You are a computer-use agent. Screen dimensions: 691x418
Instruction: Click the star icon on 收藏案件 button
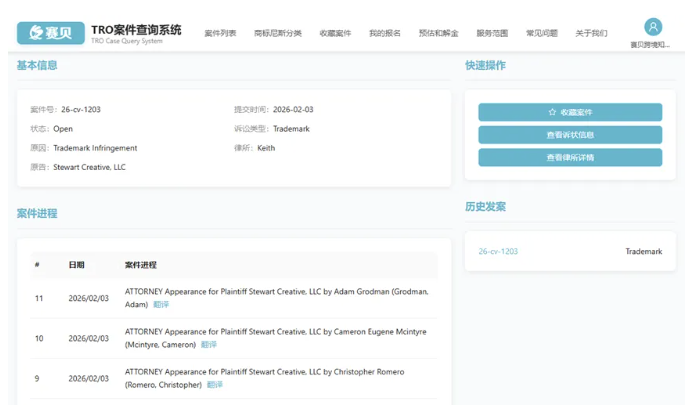point(552,112)
